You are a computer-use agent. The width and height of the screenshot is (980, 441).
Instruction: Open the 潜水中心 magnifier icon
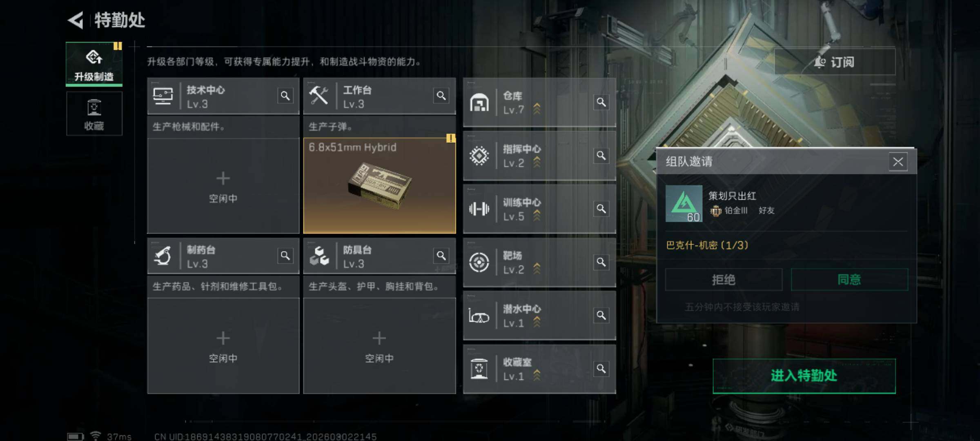[x=601, y=316]
